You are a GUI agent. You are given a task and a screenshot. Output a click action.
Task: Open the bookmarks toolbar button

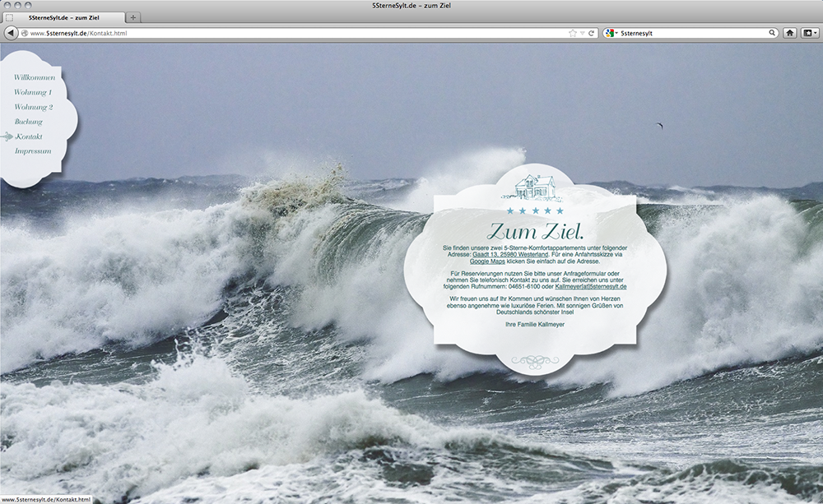810,33
